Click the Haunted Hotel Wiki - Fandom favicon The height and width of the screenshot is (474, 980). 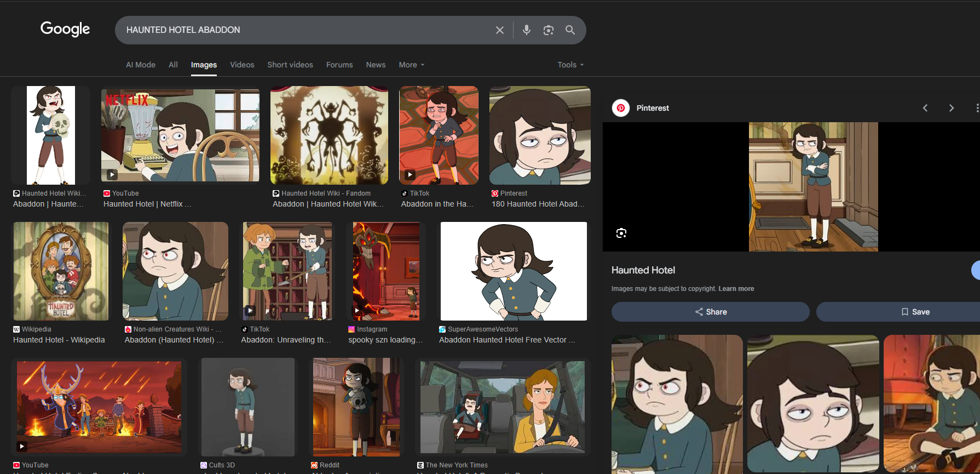[276, 193]
